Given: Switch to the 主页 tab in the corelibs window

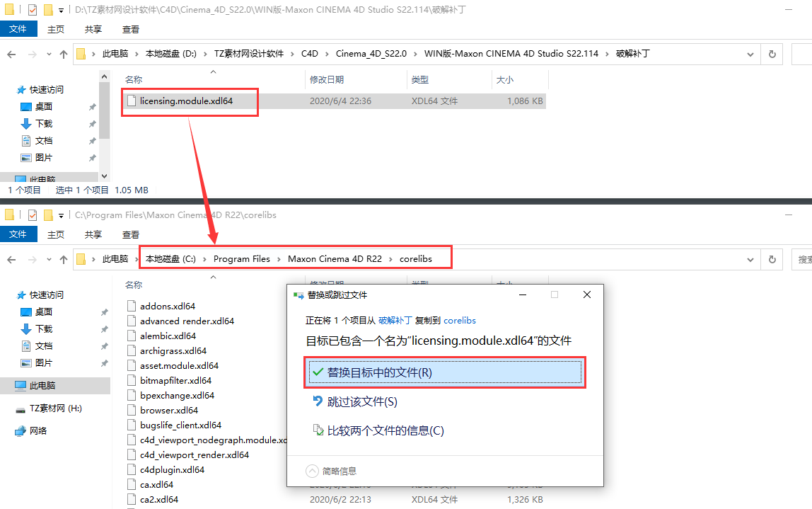Looking at the screenshot, I should 56,235.
